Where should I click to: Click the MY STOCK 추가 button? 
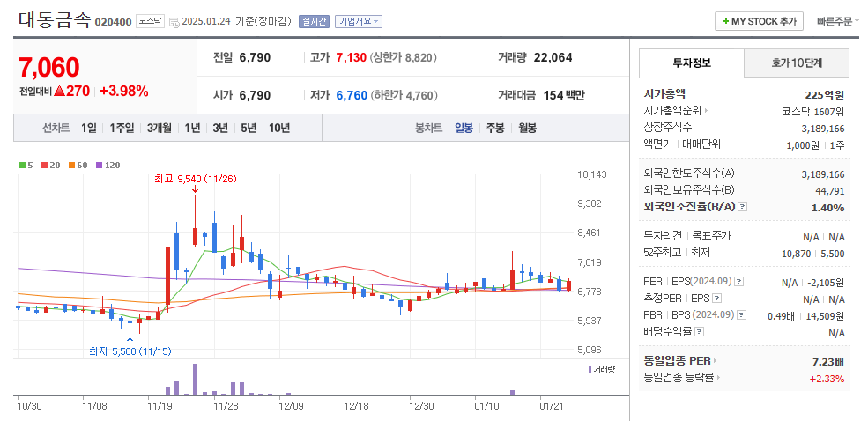pos(759,21)
